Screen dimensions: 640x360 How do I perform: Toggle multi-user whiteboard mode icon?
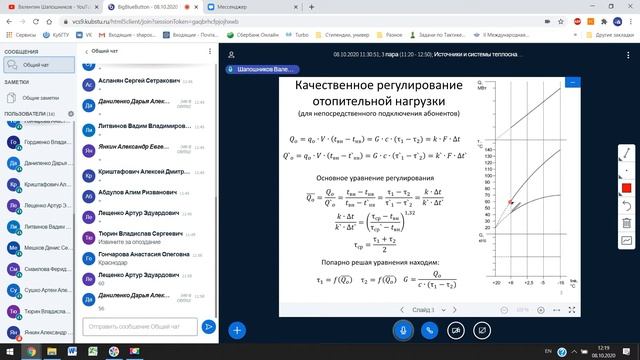(627, 240)
